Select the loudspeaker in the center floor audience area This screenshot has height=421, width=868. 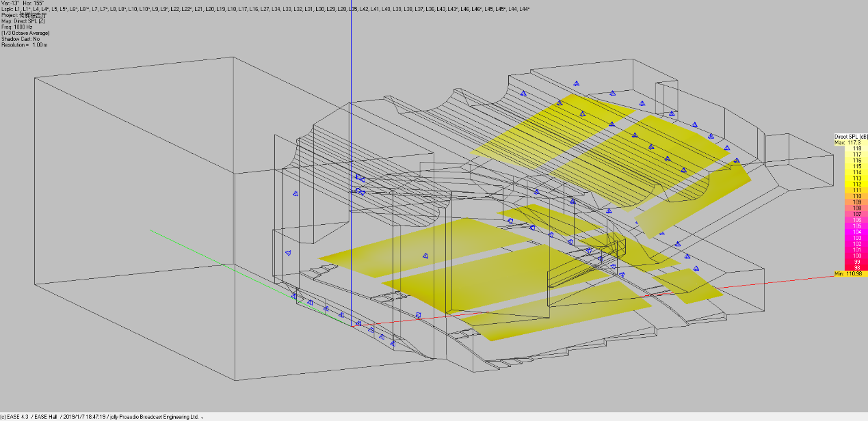click(x=425, y=256)
